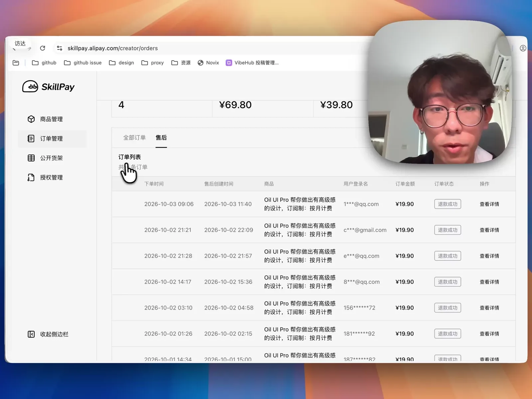The image size is (532, 399).
Task: Click the 商品管理 cube icon
Action: (x=31, y=119)
